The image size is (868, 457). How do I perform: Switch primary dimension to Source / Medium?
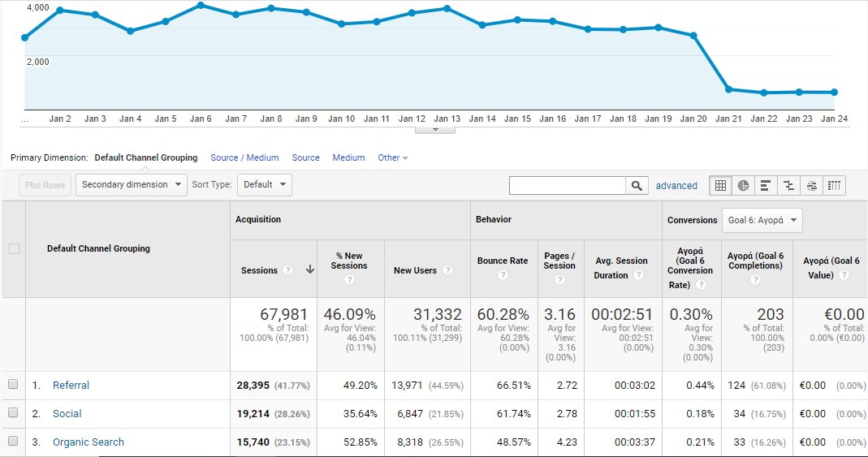click(x=244, y=157)
